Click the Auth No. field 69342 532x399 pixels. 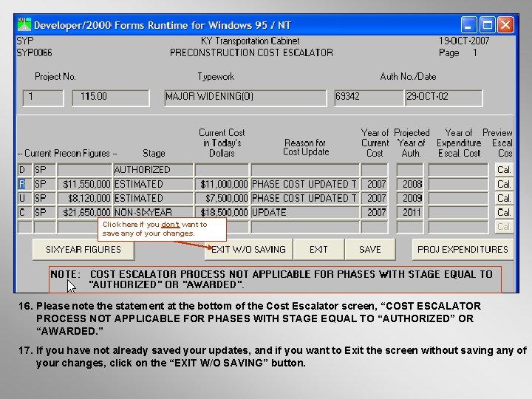[369, 98]
